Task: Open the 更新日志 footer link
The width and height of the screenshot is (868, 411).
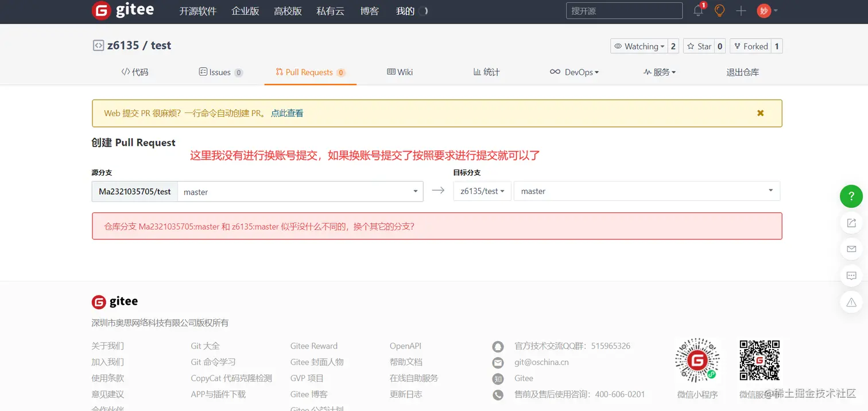Action: coord(406,394)
